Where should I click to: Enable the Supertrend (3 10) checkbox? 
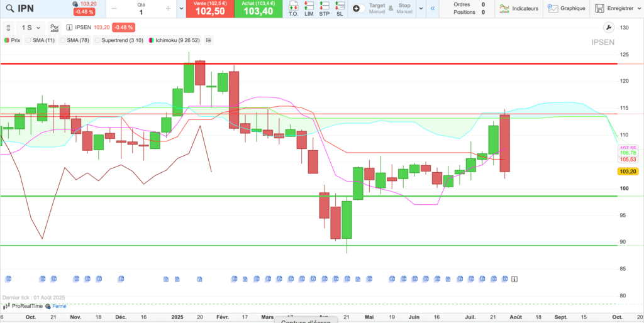(97, 40)
